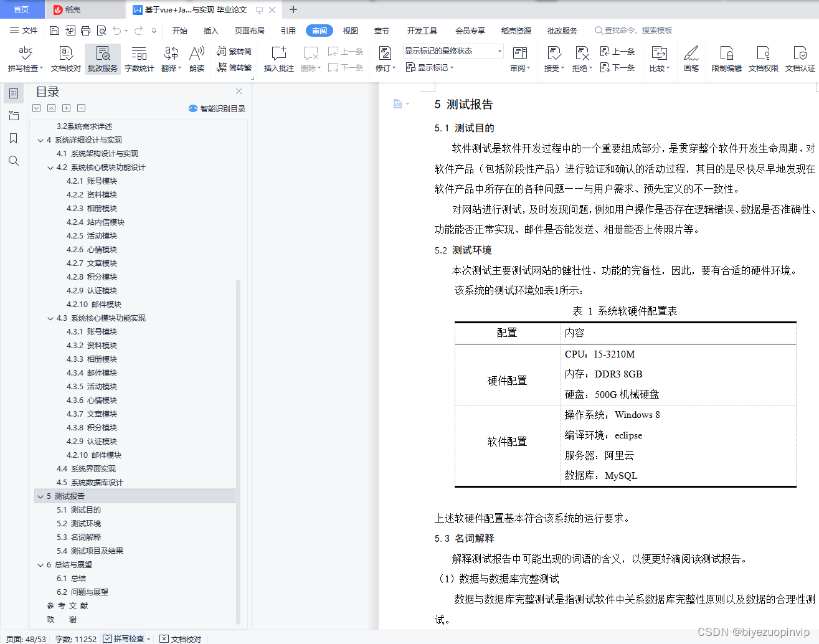
Task: Toggle 拼写检查 in the status bar
Action: point(127,638)
